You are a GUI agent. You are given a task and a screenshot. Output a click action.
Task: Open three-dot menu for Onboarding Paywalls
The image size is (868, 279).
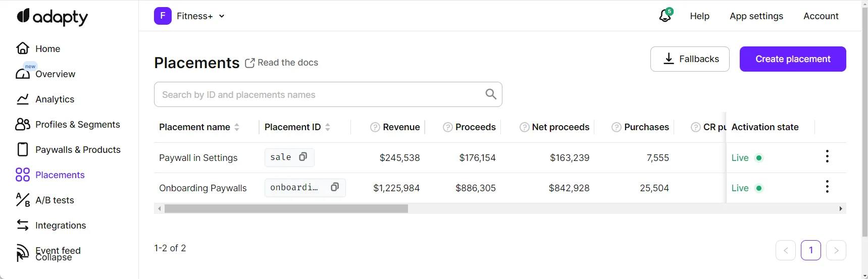(x=827, y=187)
